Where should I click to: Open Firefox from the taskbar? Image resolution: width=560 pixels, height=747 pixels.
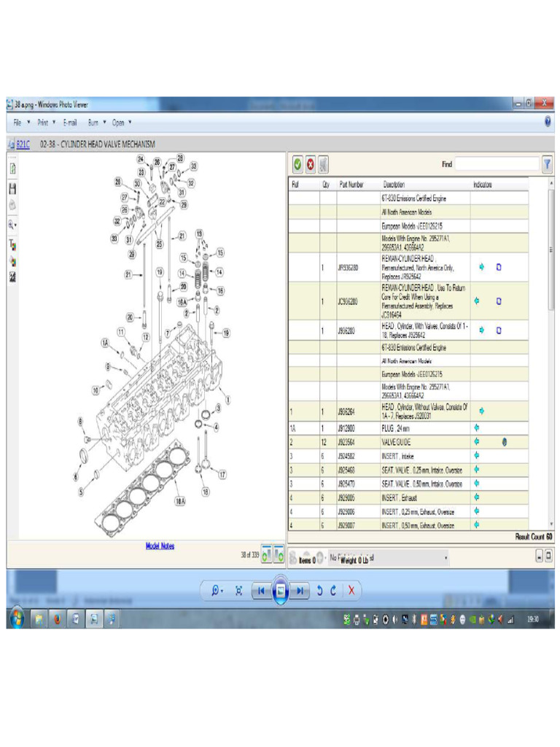click(x=57, y=619)
